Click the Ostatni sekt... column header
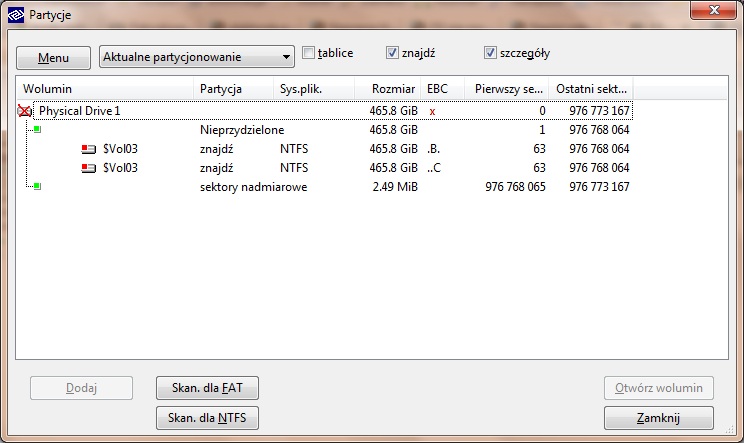 point(591,89)
